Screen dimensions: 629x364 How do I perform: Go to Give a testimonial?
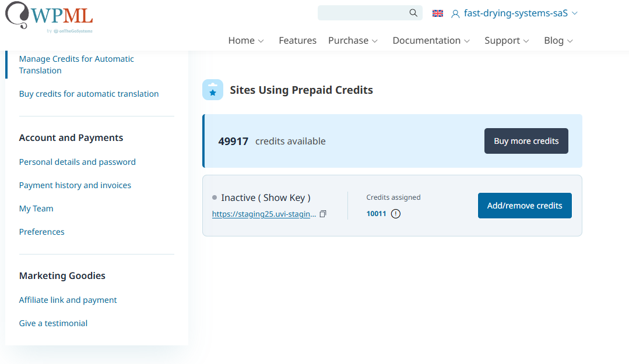click(x=53, y=323)
